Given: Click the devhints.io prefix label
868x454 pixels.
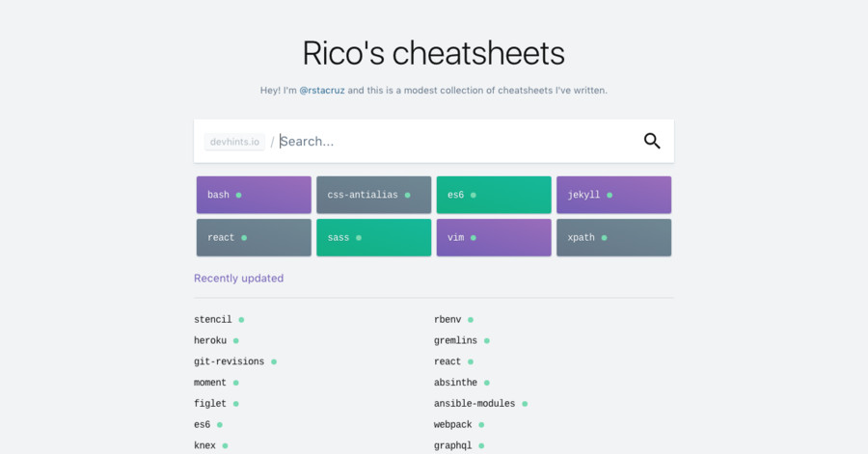Looking at the screenshot, I should 234,142.
